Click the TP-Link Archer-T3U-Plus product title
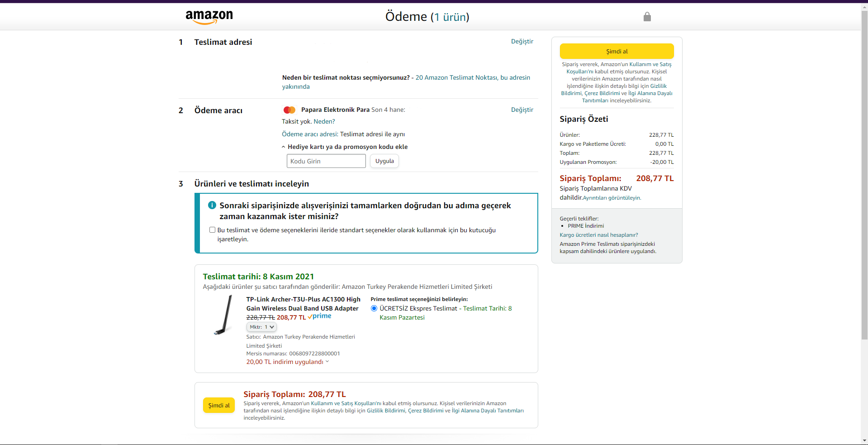Screen dimensions: 868x445 (304, 304)
